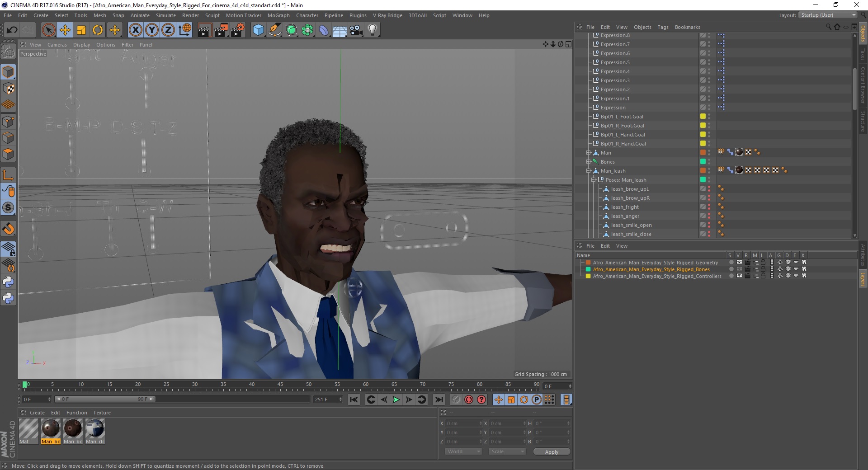
Task: Click Render View clapperboard icon
Action: [204, 30]
